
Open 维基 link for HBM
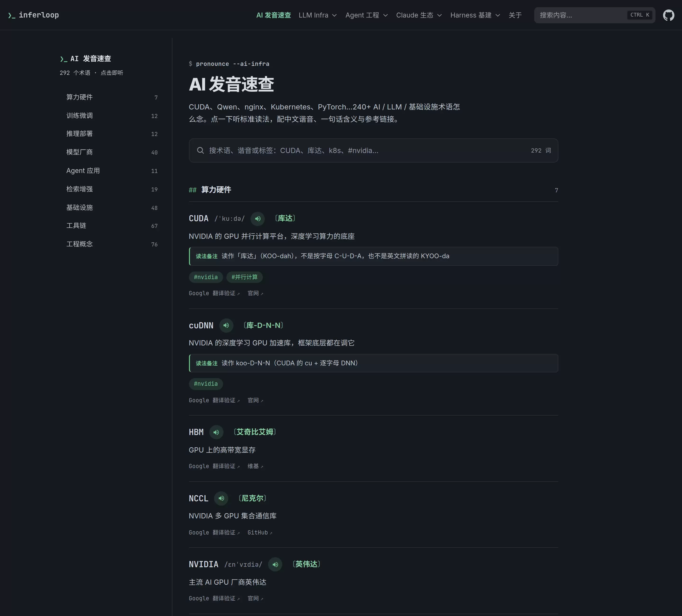pos(256,467)
